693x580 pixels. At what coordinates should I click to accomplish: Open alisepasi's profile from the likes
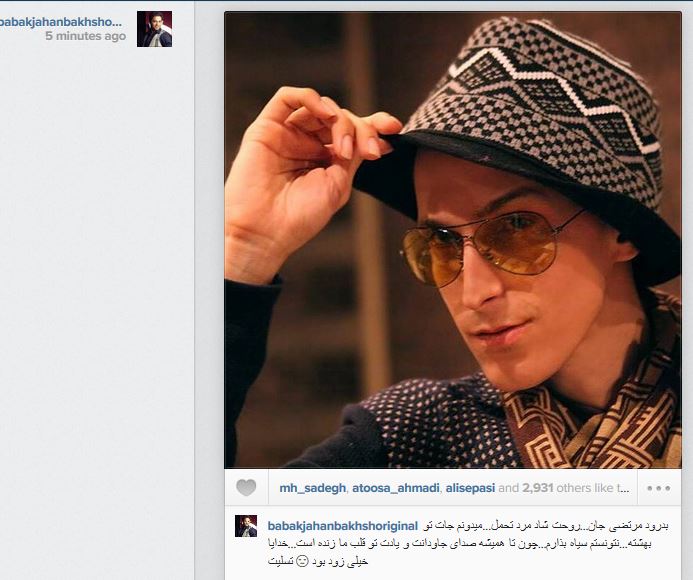470,488
